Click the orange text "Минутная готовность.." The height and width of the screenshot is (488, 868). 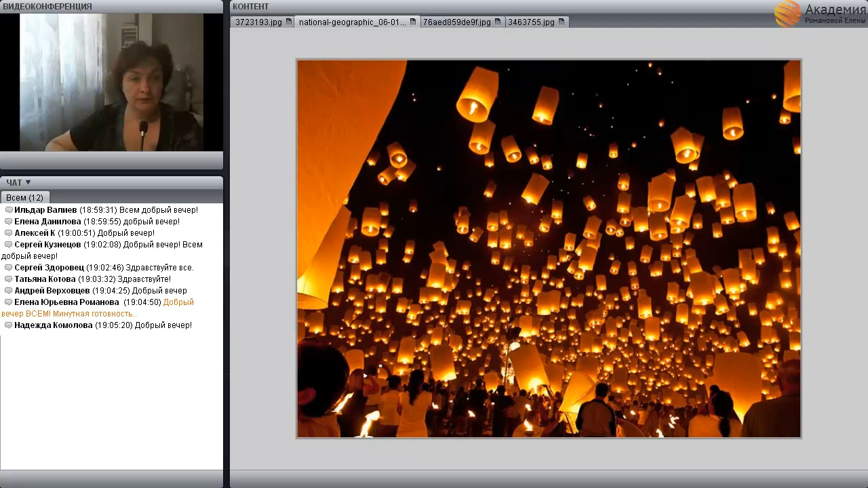[x=95, y=314]
